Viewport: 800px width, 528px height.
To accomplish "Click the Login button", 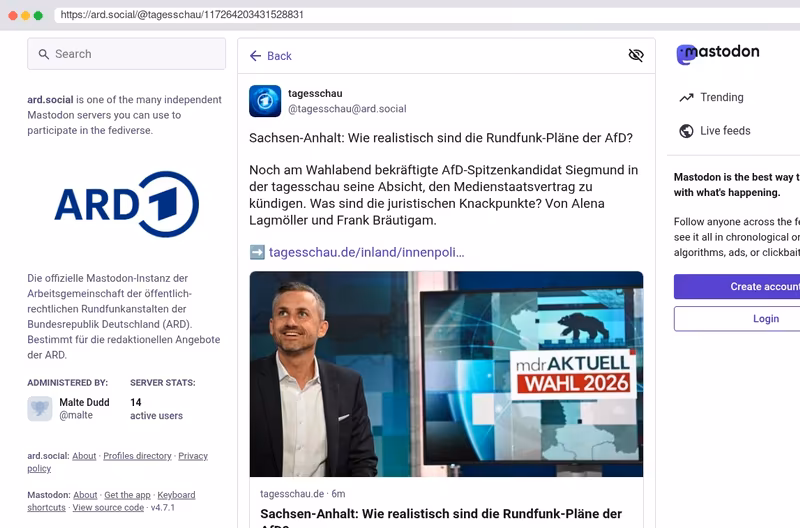I will coord(738,319).
